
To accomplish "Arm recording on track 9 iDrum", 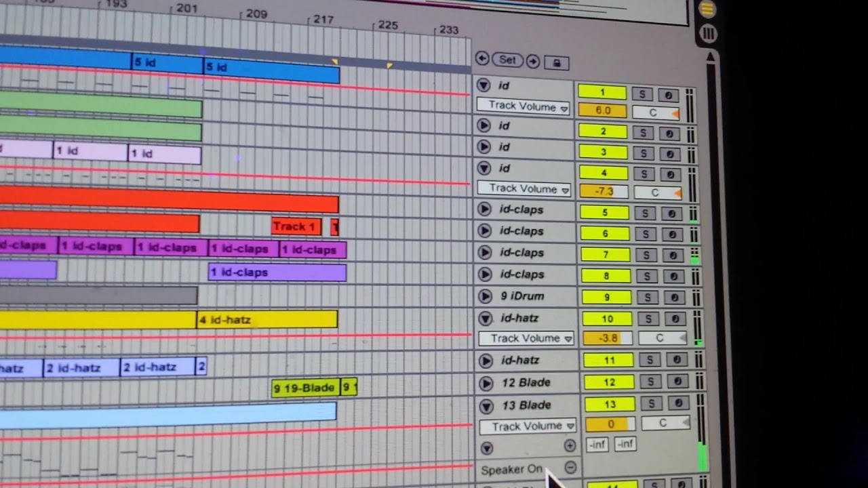I will pos(673,298).
